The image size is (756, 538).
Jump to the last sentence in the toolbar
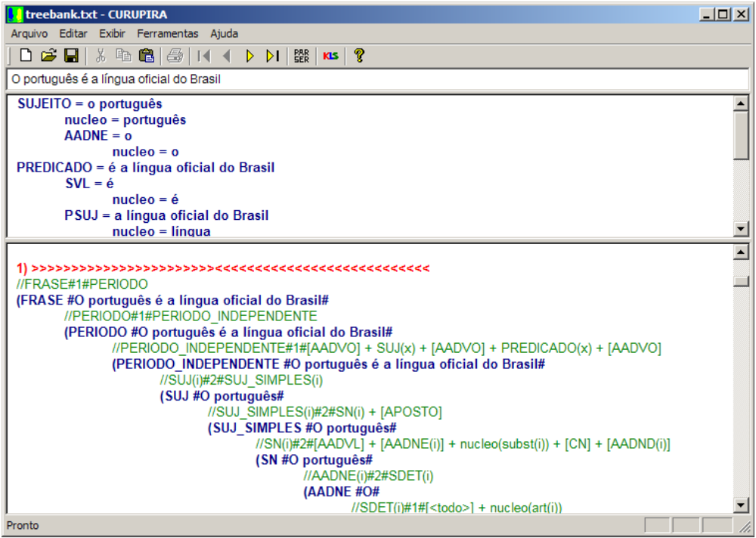pos(273,56)
